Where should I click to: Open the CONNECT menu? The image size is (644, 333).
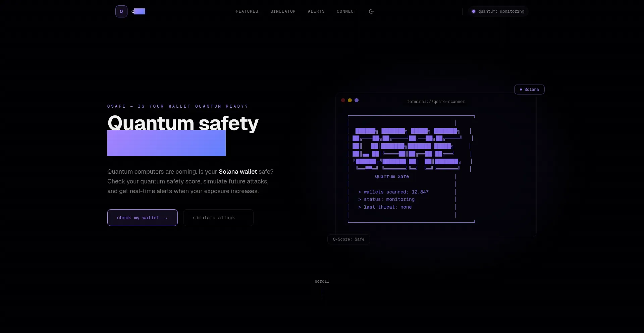click(346, 11)
